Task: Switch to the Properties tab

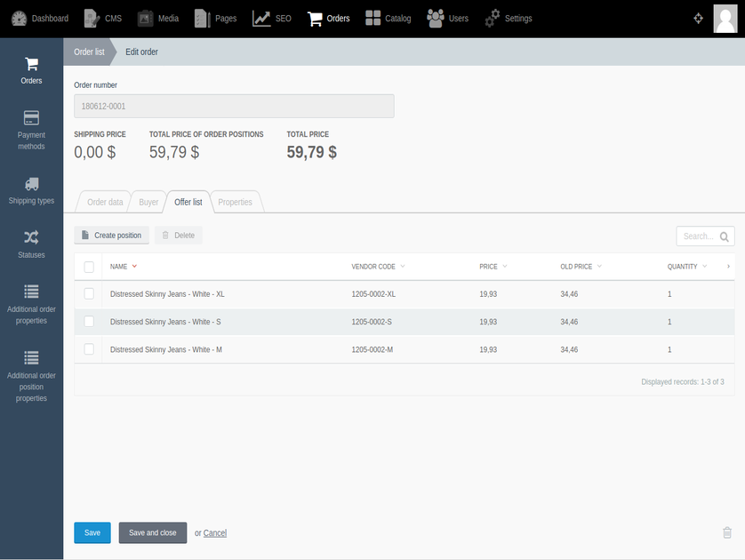Action: click(236, 202)
